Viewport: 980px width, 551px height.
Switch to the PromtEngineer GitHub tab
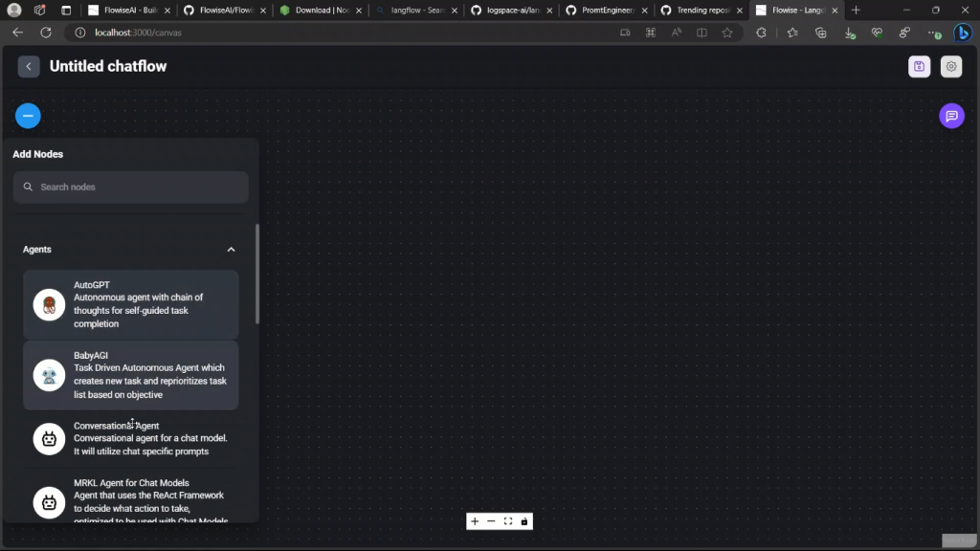(605, 10)
